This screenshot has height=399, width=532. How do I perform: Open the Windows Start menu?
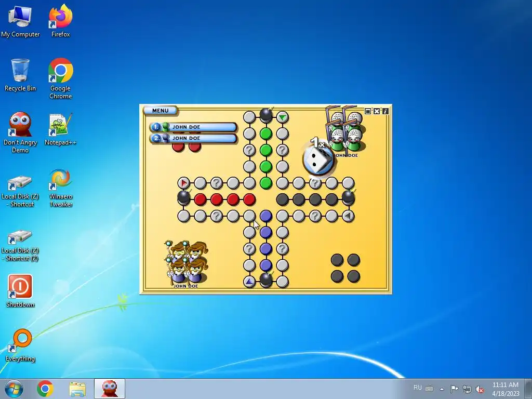(x=14, y=389)
